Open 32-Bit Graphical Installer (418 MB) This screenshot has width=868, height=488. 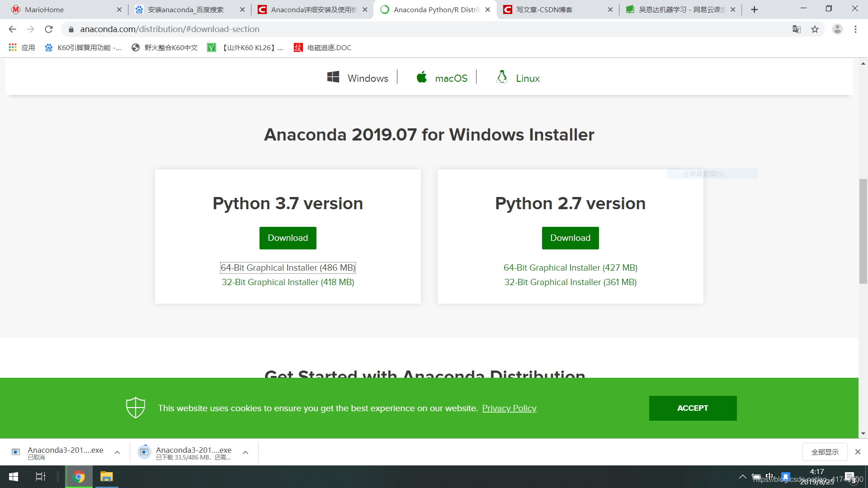pyautogui.click(x=288, y=282)
